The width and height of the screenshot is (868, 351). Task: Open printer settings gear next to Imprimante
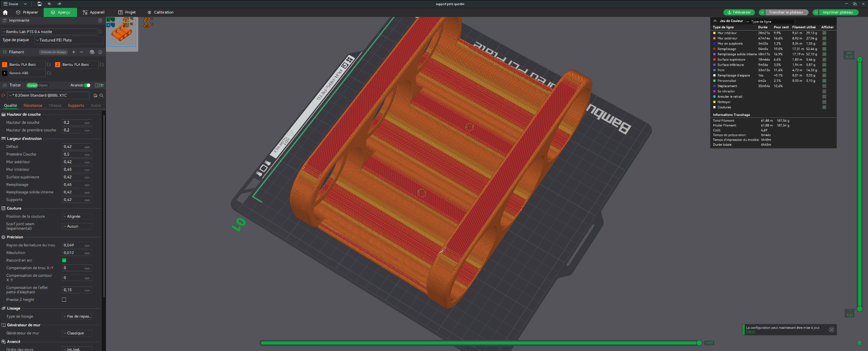100,20
